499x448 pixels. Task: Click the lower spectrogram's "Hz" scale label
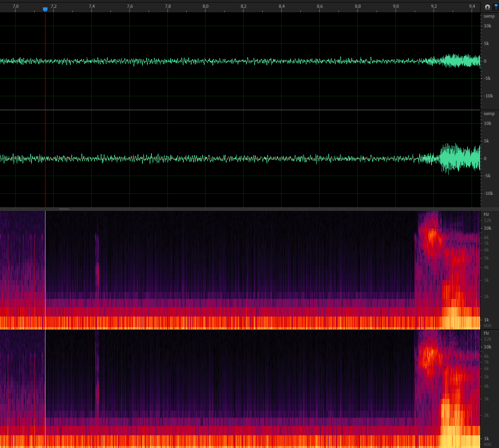click(486, 333)
